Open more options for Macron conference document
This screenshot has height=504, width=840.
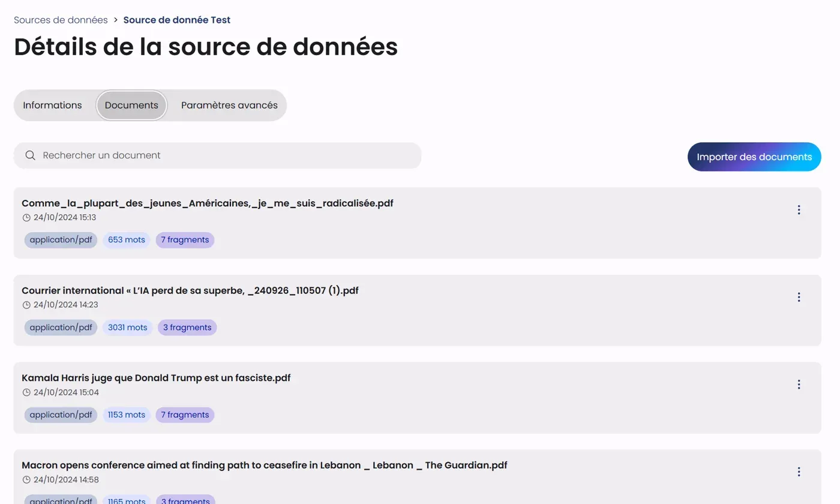pos(799,472)
